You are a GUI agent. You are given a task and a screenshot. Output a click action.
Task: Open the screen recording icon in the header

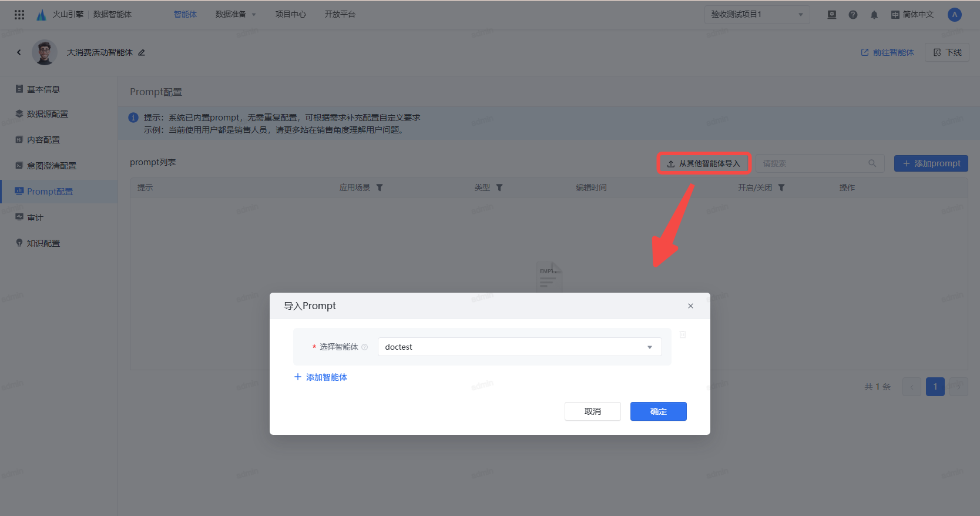tap(832, 15)
